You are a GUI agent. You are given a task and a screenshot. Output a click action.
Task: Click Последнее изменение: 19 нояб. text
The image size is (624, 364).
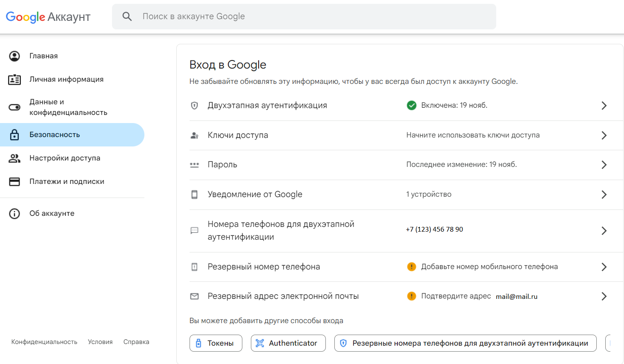tap(462, 165)
